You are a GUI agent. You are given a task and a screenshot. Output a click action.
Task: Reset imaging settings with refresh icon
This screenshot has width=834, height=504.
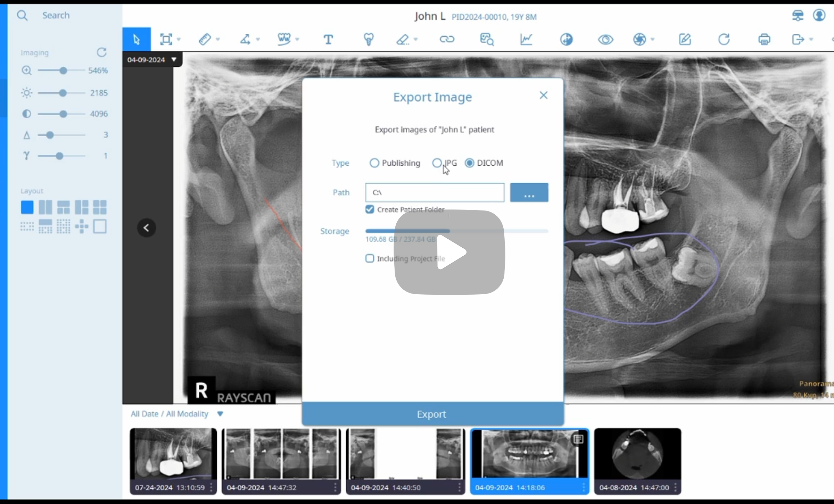(101, 52)
